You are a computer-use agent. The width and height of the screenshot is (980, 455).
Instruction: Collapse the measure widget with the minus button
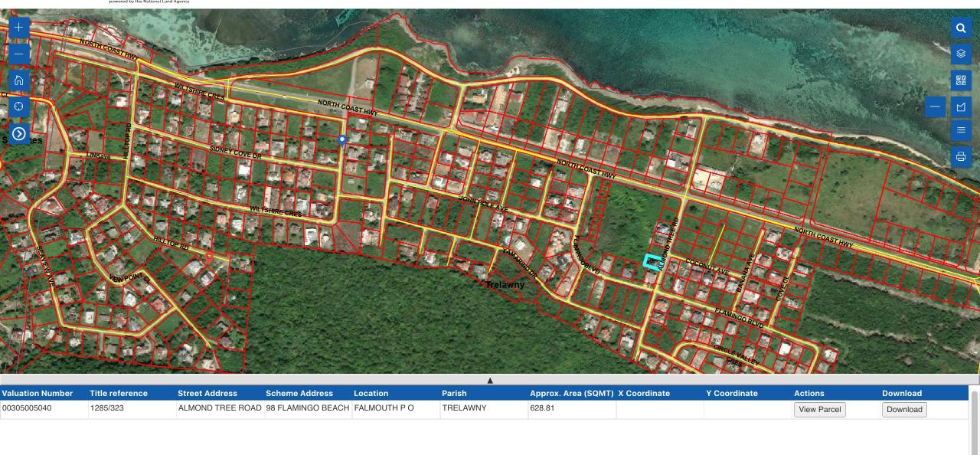coord(934,106)
